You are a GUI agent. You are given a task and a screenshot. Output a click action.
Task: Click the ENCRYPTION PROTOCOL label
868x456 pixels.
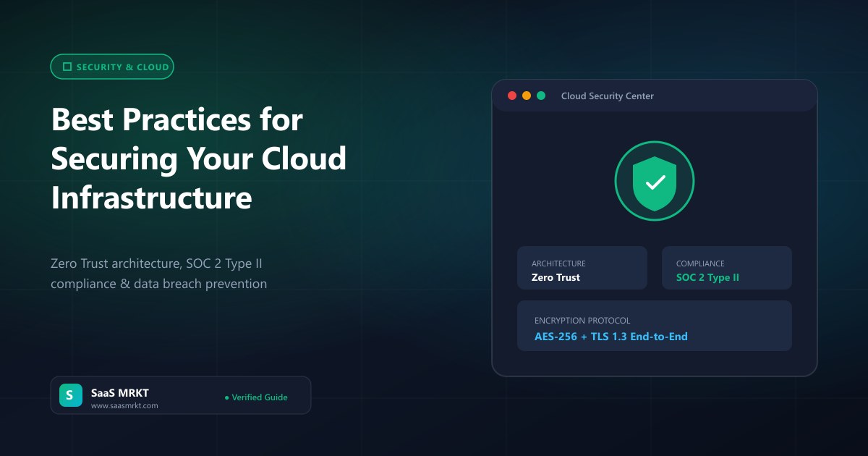pos(582,321)
